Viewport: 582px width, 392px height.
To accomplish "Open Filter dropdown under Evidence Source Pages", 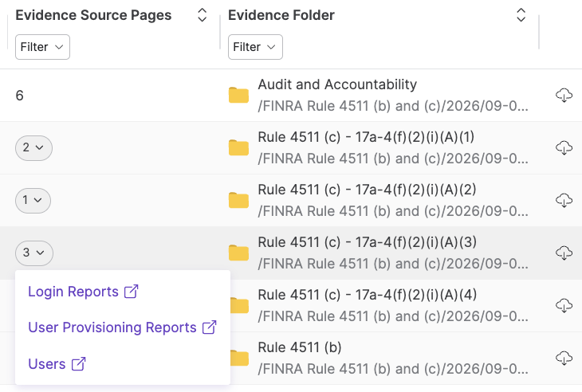I will pyautogui.click(x=42, y=47).
